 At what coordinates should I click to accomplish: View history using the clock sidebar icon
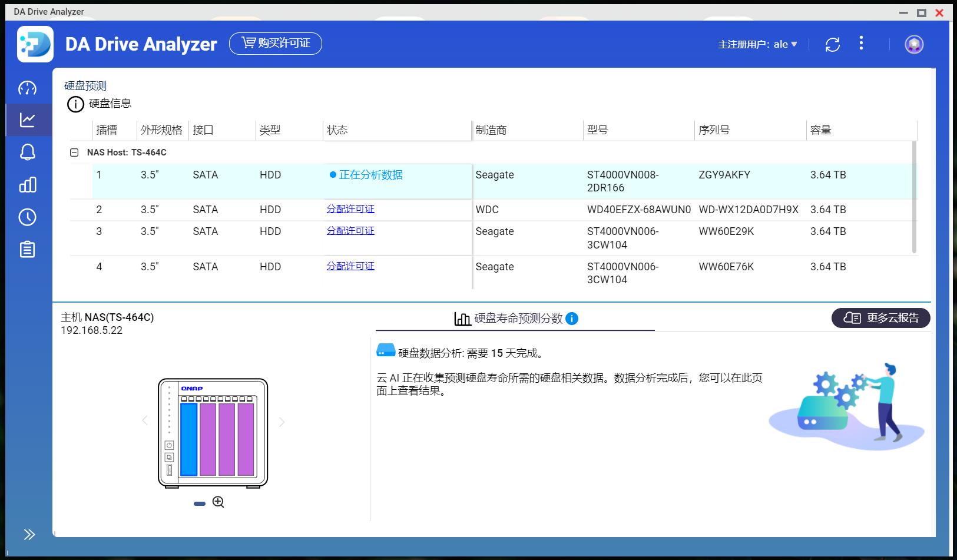[x=28, y=217]
